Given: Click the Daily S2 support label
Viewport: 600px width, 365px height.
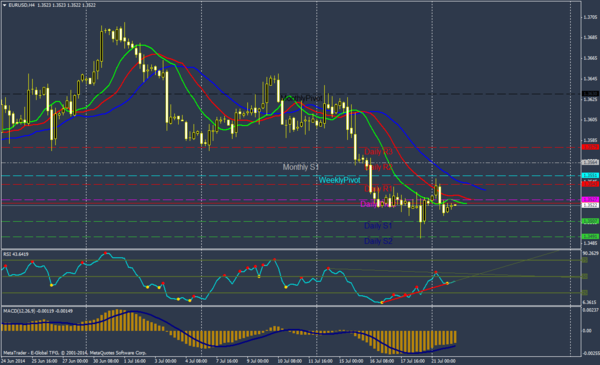Looking at the screenshot, I should 378,241.
